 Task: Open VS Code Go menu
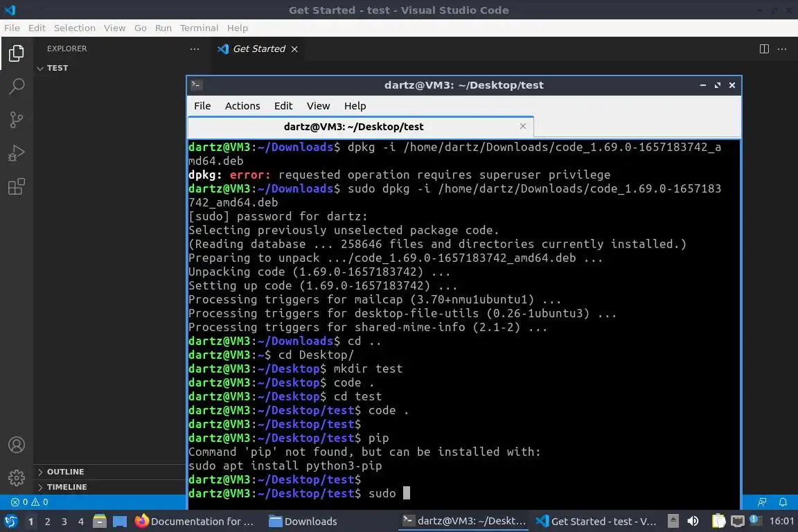click(x=141, y=28)
